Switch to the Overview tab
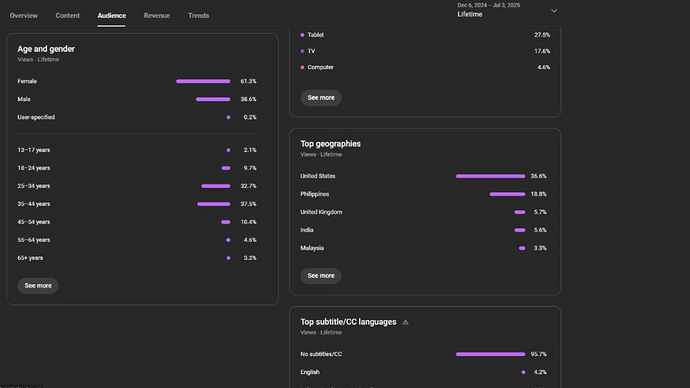Screen dimensions: 690x388 24,15
